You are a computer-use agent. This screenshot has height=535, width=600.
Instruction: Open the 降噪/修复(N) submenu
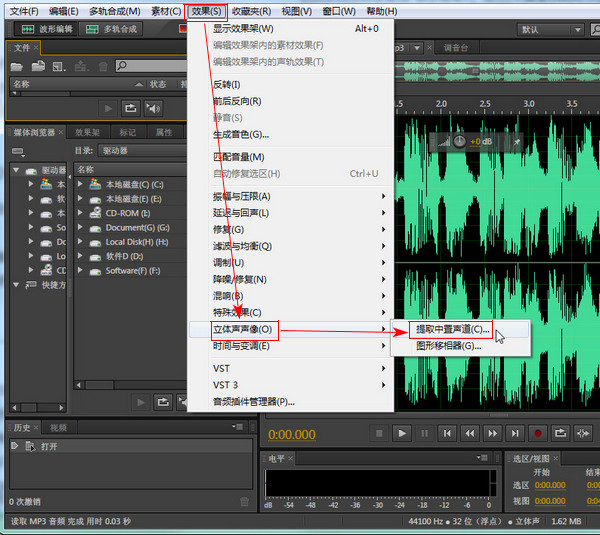pos(291,279)
